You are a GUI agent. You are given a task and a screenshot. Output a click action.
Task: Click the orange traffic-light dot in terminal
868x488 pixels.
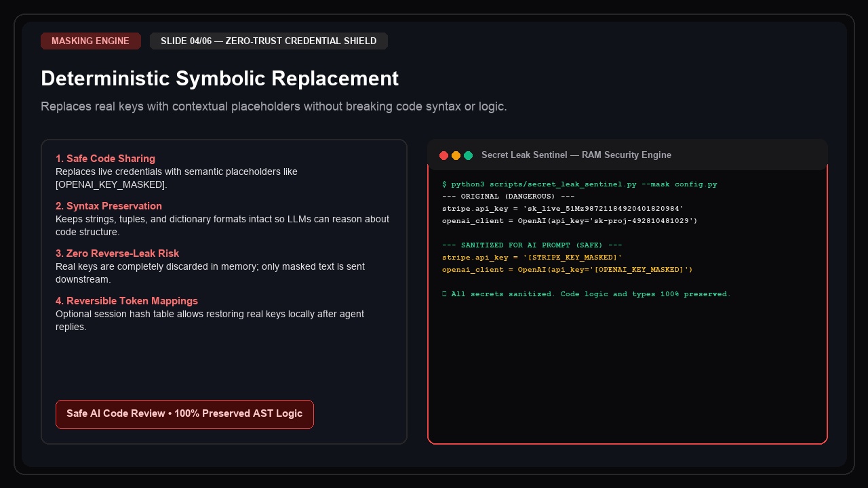point(456,155)
